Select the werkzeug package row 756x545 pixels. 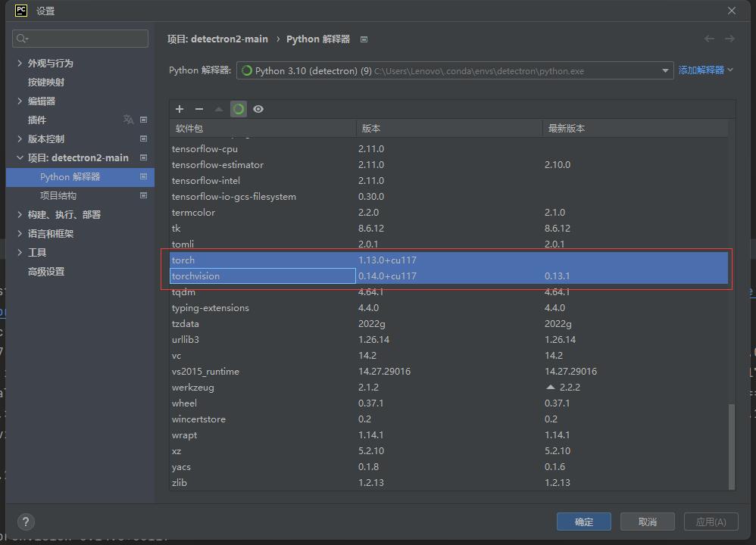(449, 388)
